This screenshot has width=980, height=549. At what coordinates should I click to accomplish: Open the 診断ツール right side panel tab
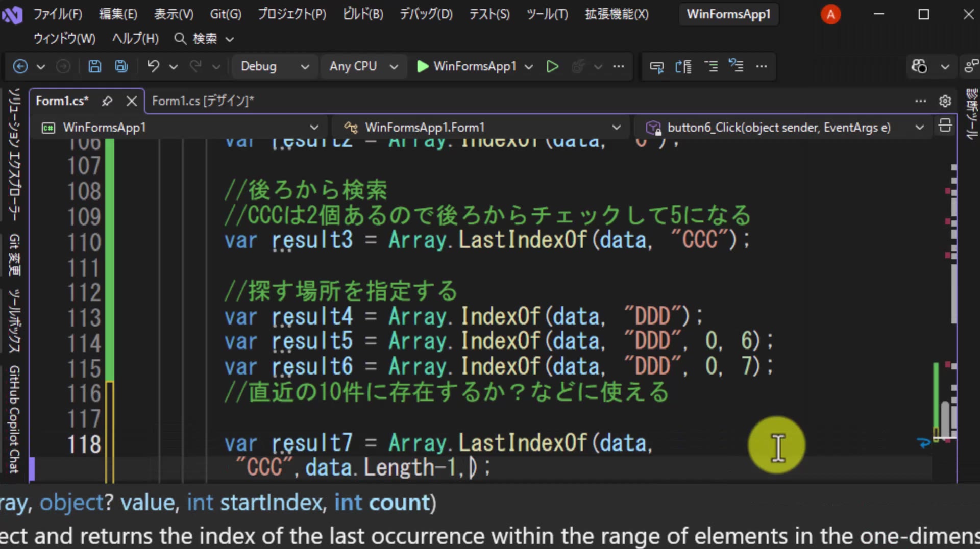(971, 114)
